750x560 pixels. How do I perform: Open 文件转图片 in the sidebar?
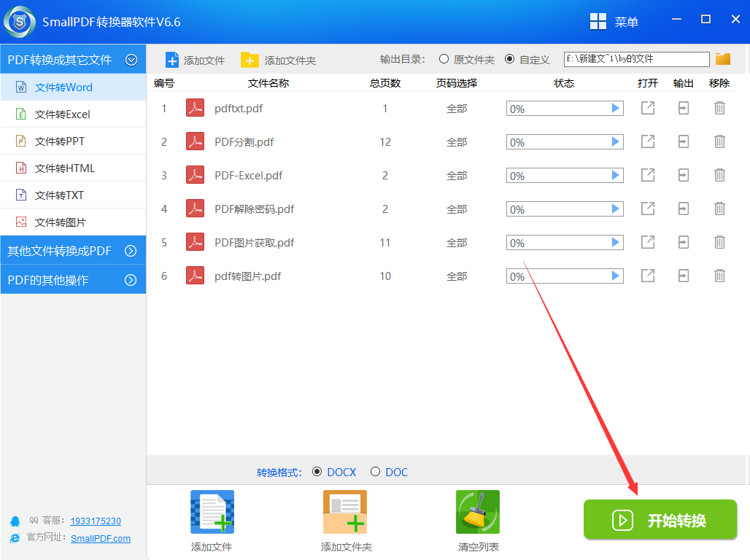(x=73, y=222)
